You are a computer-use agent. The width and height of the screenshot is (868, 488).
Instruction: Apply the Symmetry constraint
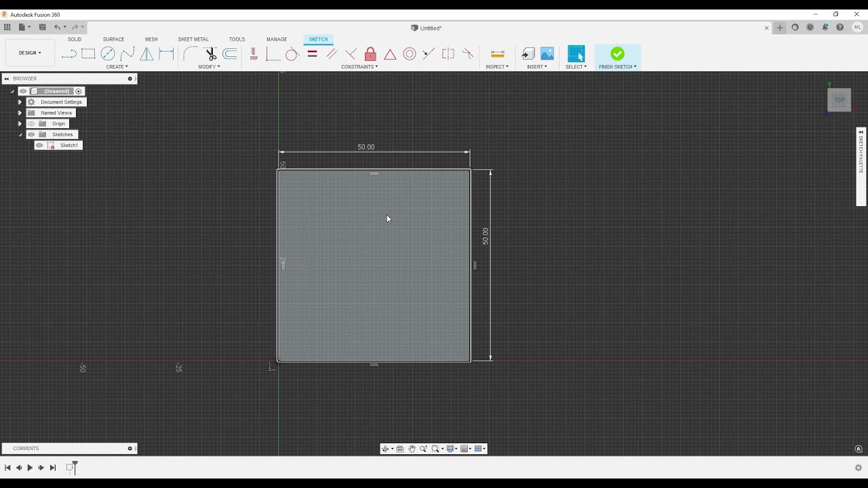tap(448, 54)
